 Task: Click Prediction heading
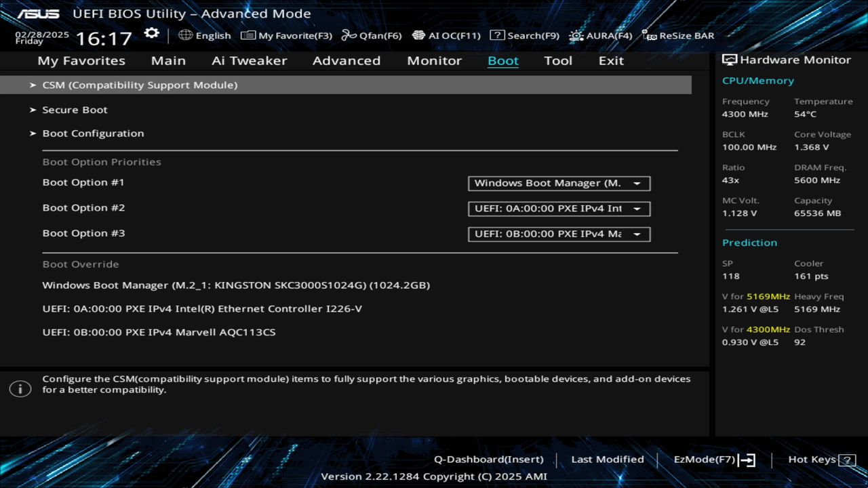point(749,243)
